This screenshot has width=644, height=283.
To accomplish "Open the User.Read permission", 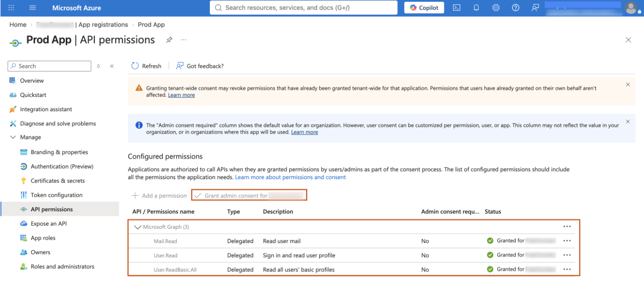I will click(166, 255).
